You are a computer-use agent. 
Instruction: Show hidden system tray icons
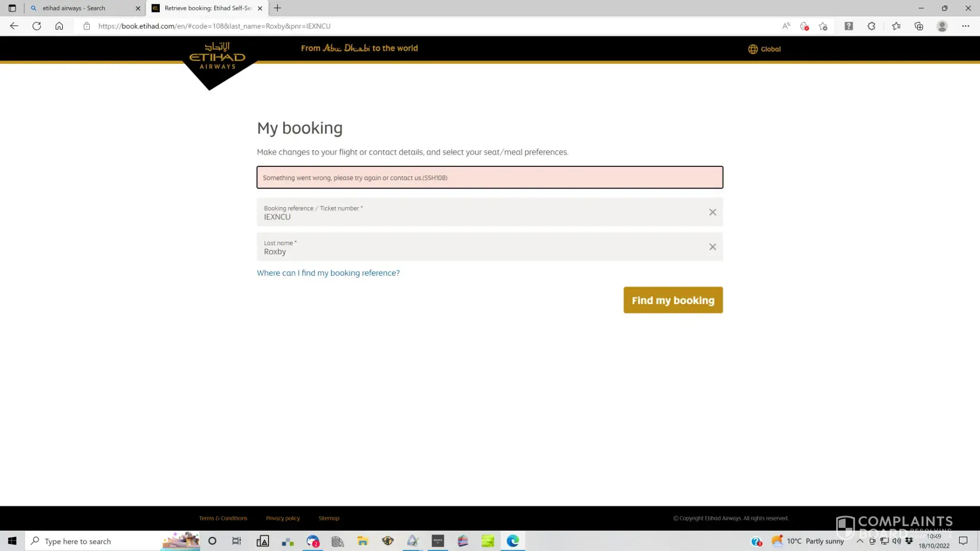point(859,541)
